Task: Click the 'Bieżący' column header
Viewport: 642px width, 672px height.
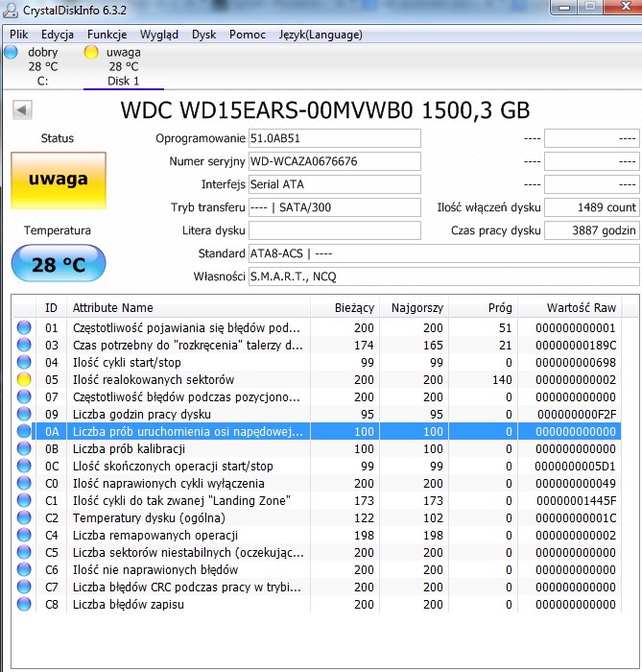Action: [x=345, y=308]
